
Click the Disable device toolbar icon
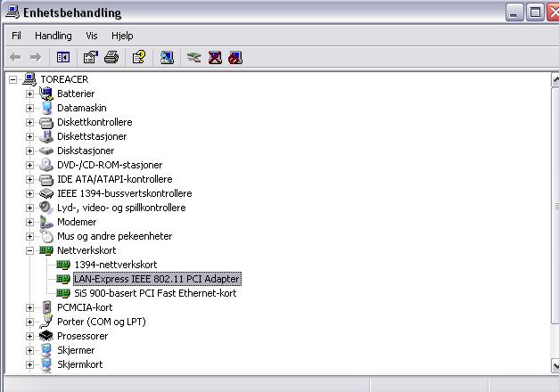pyautogui.click(x=235, y=57)
